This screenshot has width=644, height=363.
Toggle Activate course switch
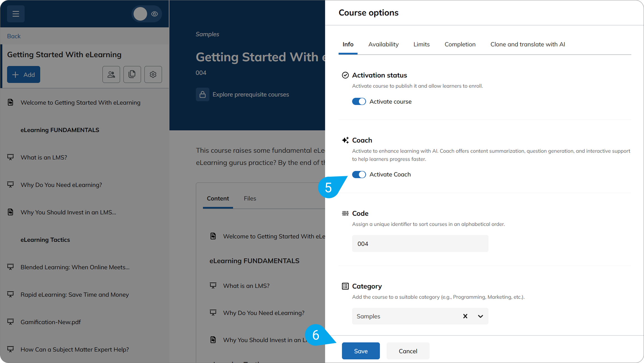tap(359, 101)
